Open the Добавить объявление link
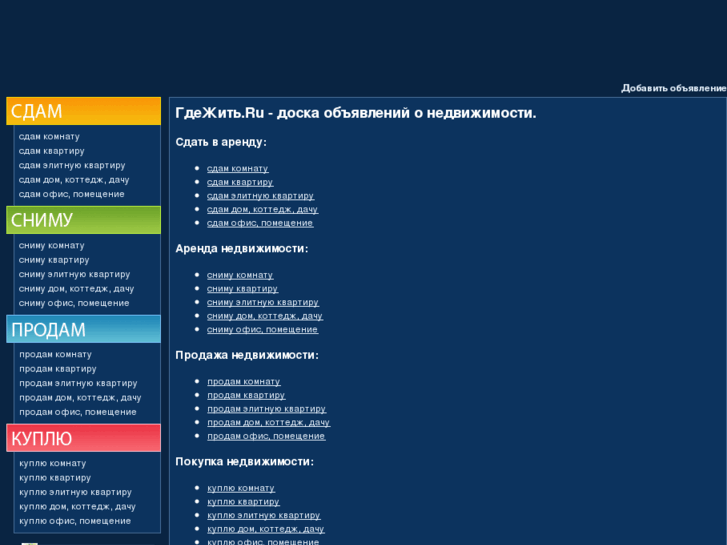Viewport: 727px width, 545px height. [674, 88]
